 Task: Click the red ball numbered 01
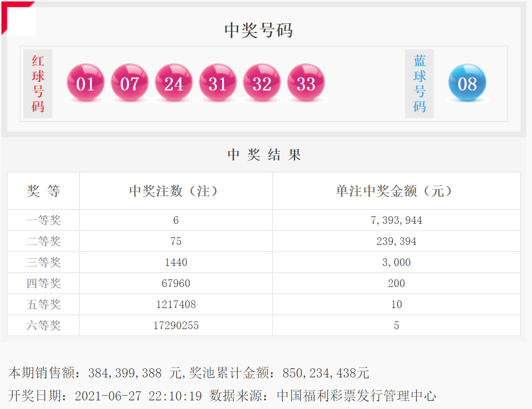(85, 83)
